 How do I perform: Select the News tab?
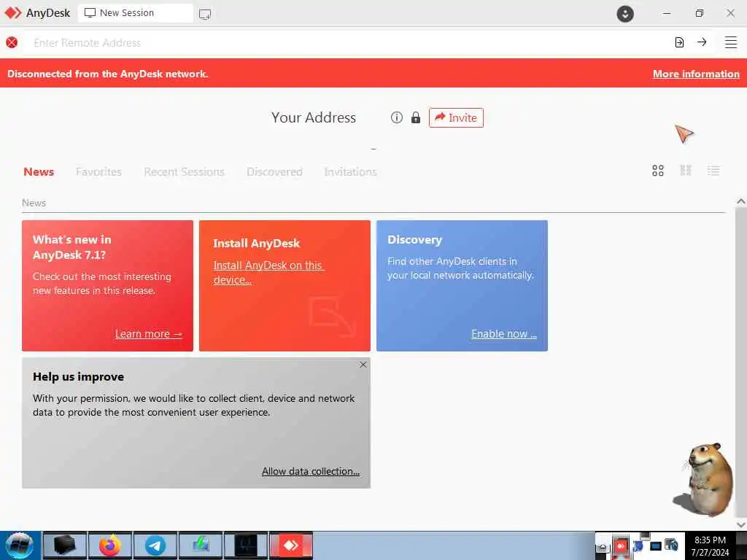point(39,171)
